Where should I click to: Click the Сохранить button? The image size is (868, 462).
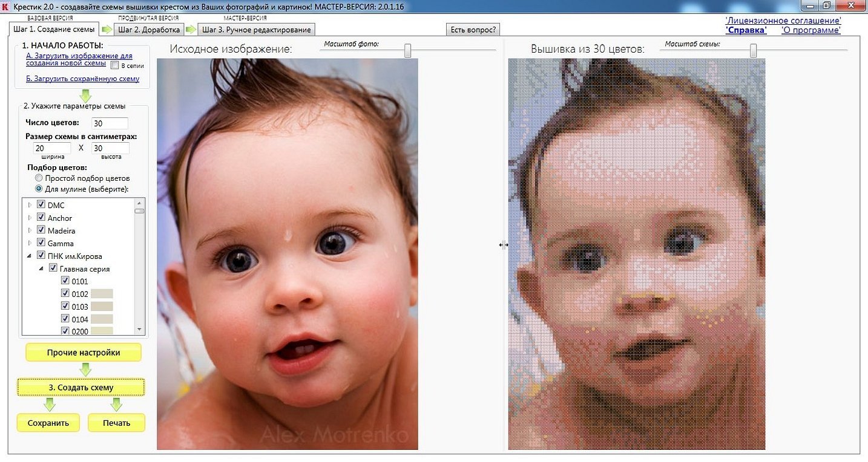(x=48, y=423)
